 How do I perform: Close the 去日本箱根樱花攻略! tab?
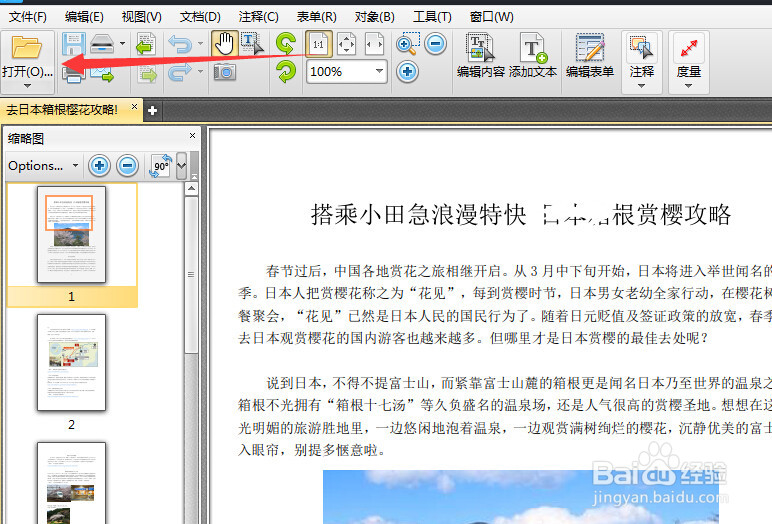coord(134,106)
